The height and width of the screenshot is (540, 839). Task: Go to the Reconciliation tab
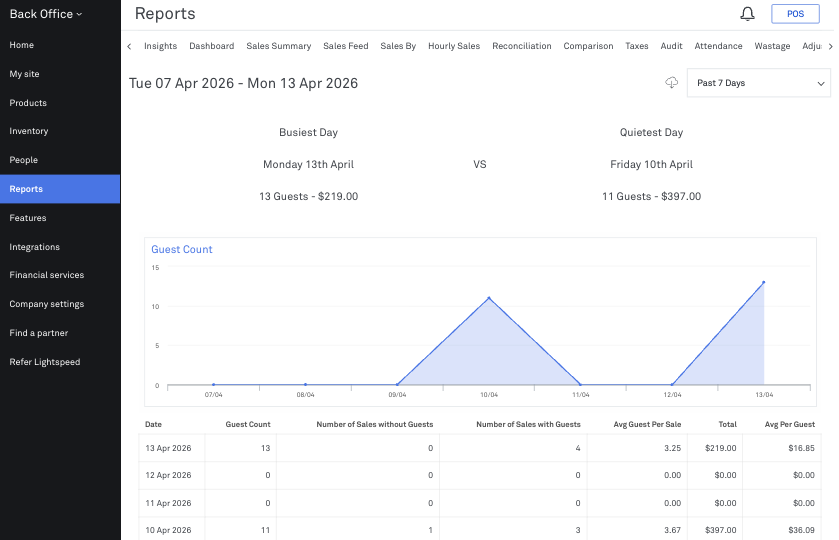pyautogui.click(x=522, y=46)
